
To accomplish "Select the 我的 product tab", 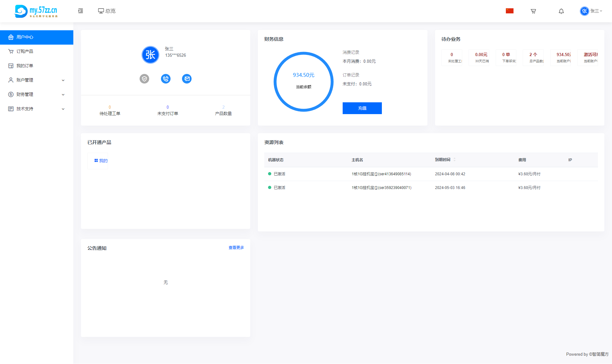I will pyautogui.click(x=98, y=161).
